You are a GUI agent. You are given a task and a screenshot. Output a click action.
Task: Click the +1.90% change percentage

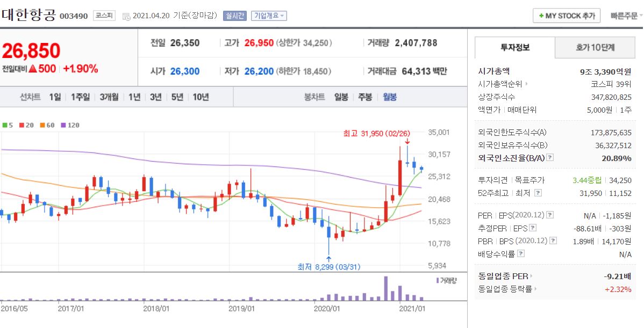click(81, 69)
